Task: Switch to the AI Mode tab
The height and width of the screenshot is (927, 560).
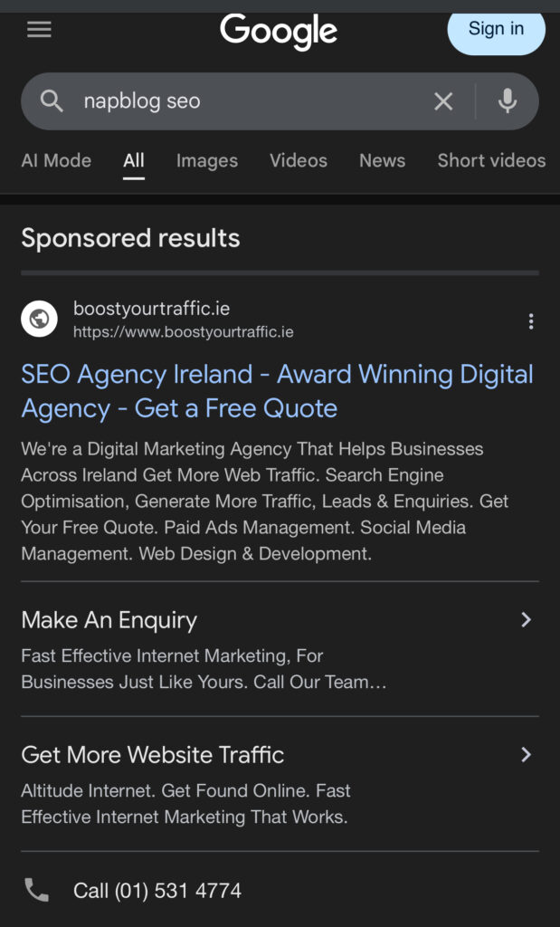Action: (x=56, y=161)
